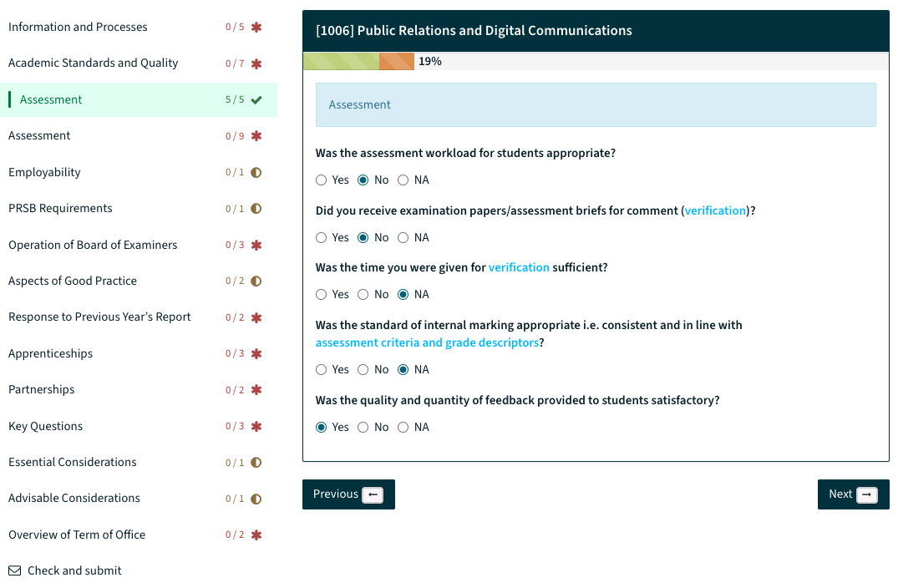
Task: Open verification link in time sufficient question
Action: point(519,267)
